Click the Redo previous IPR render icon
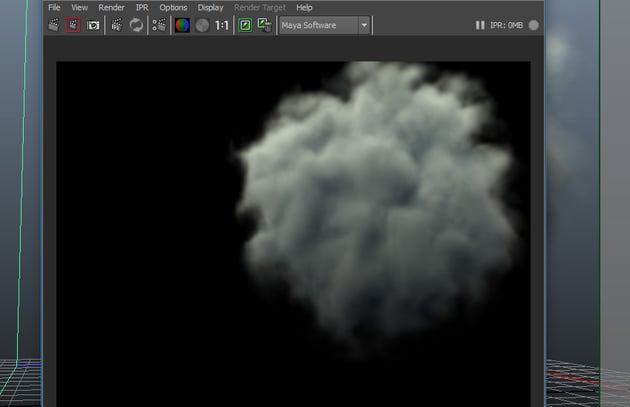This screenshot has height=407, width=630. click(117, 25)
